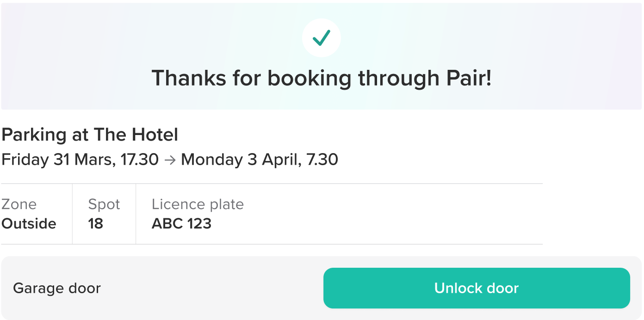Image resolution: width=644 pixels, height=320 pixels.
Task: Select the ABC 123 plate value
Action: (181, 224)
